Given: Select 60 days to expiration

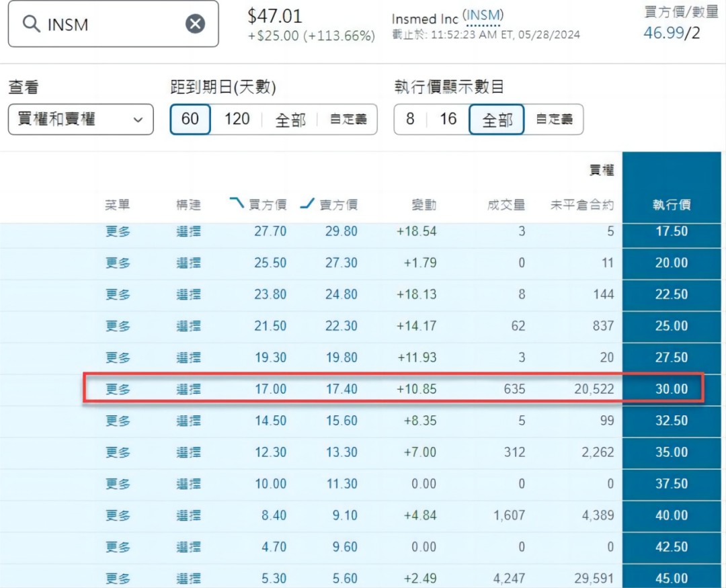Looking at the screenshot, I should [x=190, y=120].
